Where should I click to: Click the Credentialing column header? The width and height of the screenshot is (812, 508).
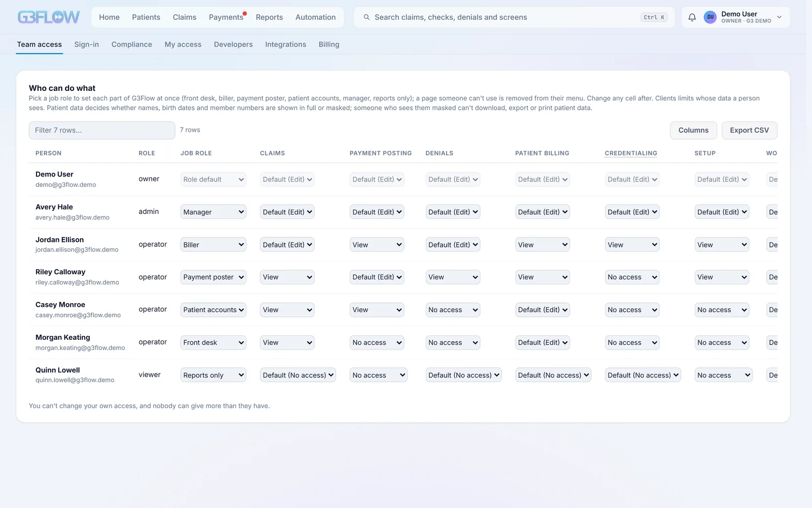coord(631,153)
